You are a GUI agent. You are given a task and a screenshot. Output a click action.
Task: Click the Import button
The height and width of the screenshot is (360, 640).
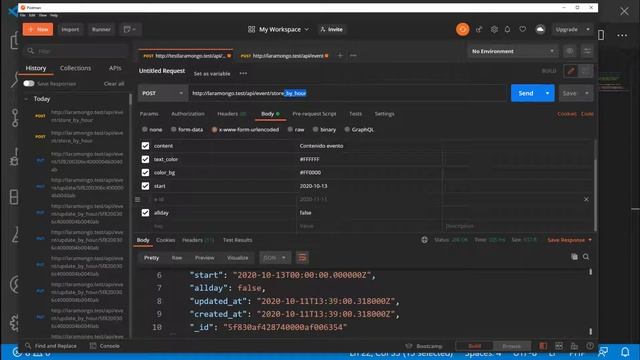point(70,29)
